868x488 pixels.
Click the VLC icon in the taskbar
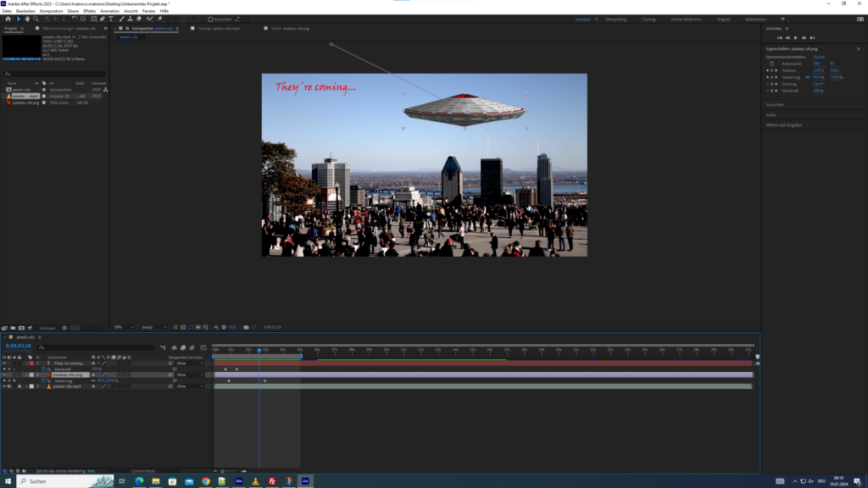[256, 481]
